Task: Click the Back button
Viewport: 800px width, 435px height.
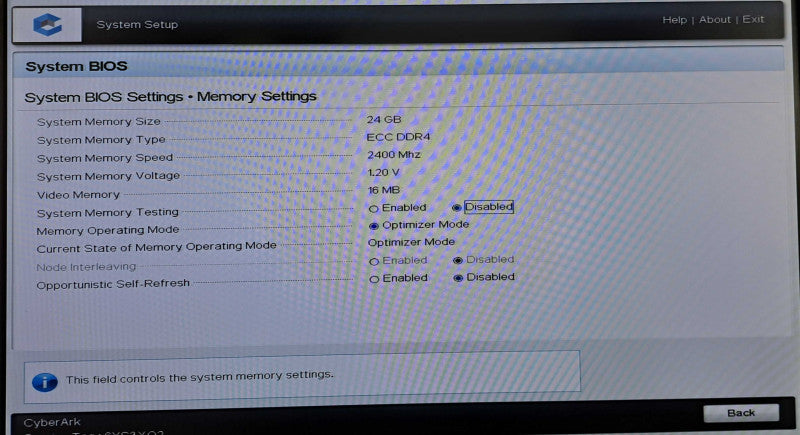Action: pyautogui.click(x=741, y=413)
